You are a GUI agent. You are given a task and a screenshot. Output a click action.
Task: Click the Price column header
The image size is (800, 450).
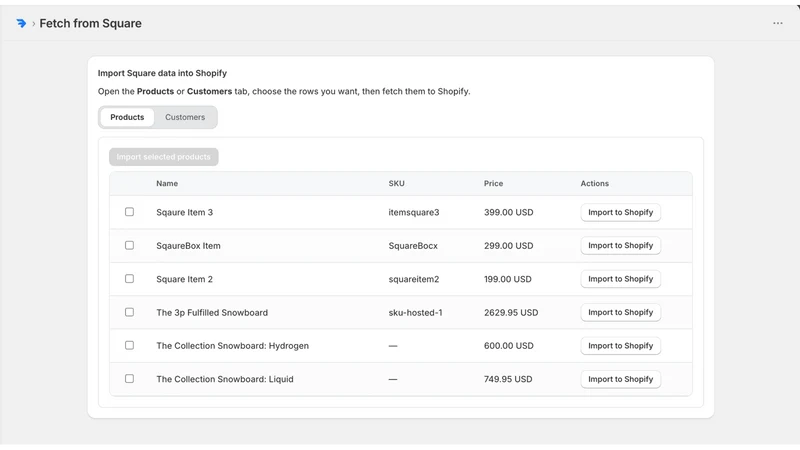(493, 183)
